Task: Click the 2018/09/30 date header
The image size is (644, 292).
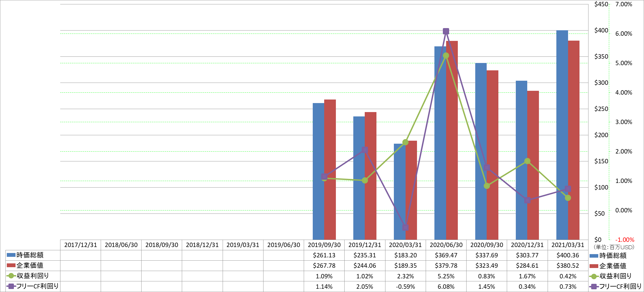Action: tap(162, 245)
